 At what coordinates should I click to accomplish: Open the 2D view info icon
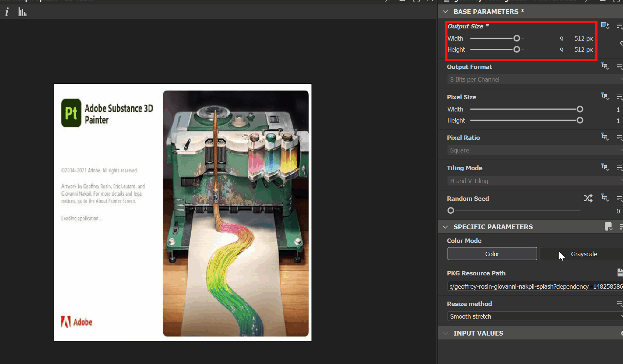pos(7,12)
